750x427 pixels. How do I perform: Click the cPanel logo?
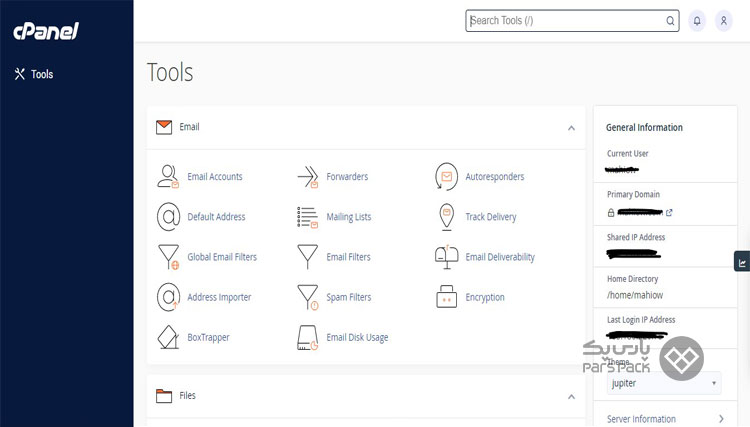46,31
